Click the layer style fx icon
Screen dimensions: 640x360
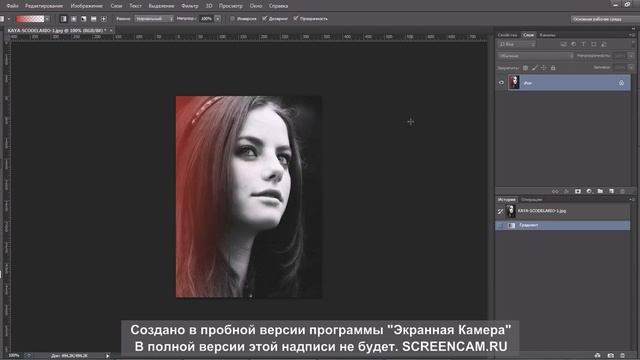coord(566,191)
